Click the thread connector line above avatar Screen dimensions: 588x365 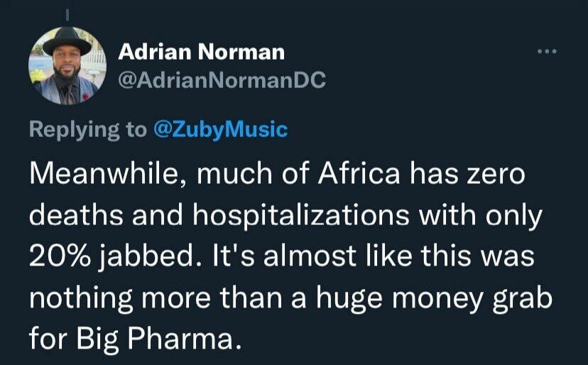click(67, 13)
